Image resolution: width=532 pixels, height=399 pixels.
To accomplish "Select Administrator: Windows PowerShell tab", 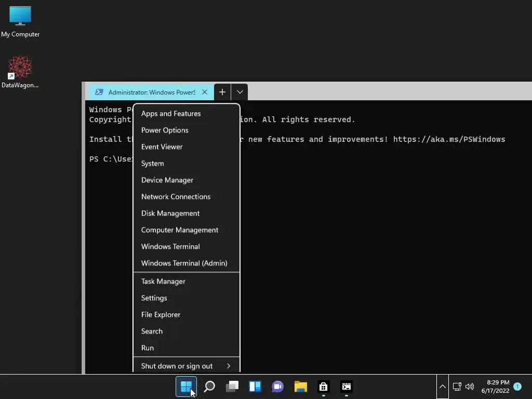I will tap(151, 92).
